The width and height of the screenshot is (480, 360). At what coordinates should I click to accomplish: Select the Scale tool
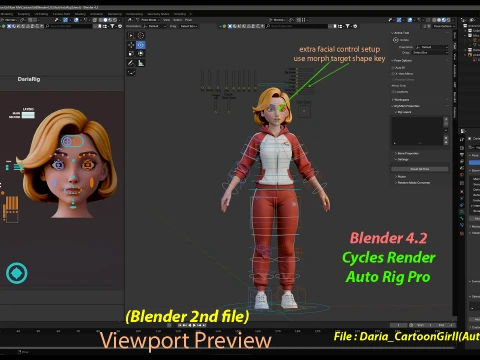(x=131, y=53)
